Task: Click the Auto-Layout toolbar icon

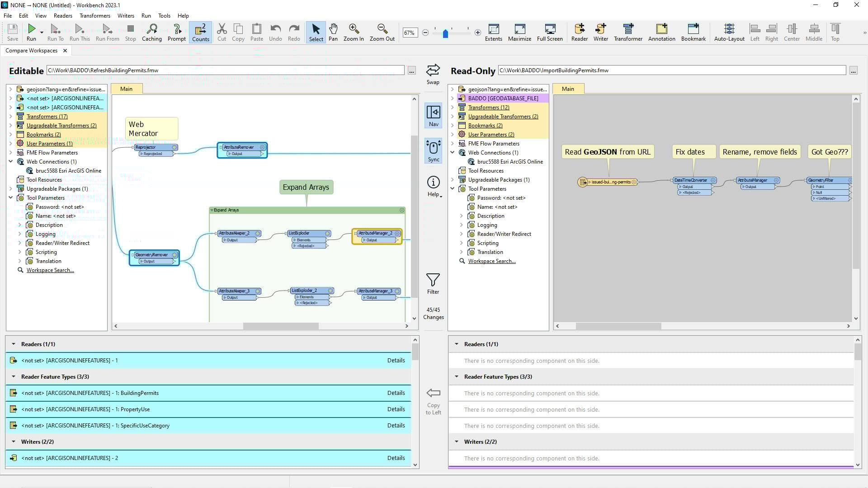Action: (x=729, y=29)
